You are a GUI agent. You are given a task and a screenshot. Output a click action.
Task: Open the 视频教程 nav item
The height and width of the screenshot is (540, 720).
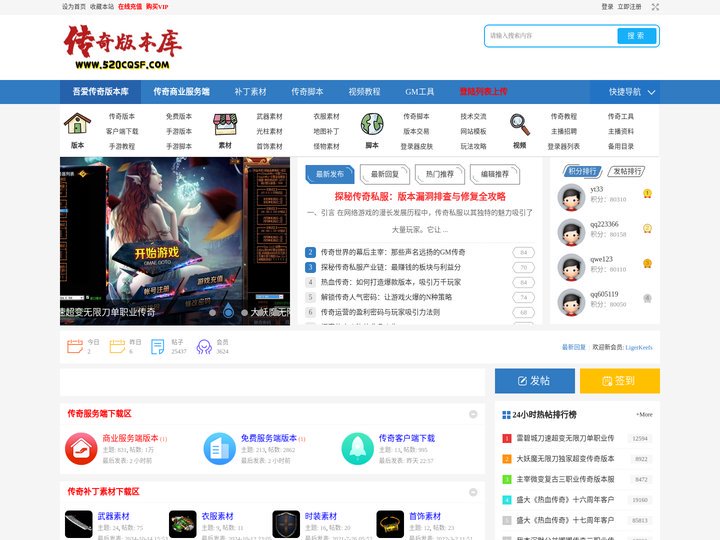pos(364,92)
